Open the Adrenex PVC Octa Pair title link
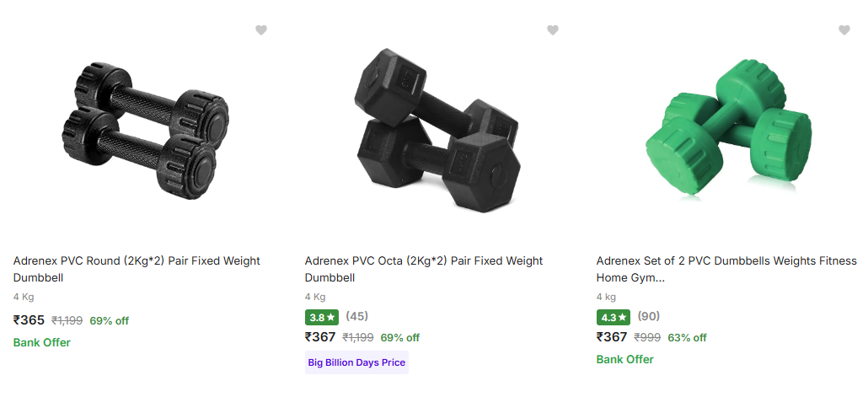 point(423,269)
